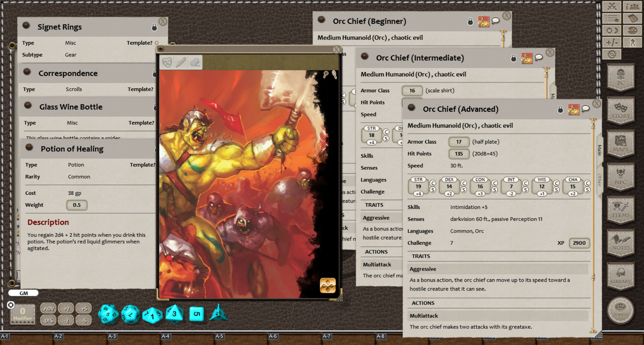Click the d20 die
This screenshot has width=644, height=345.
(108, 314)
